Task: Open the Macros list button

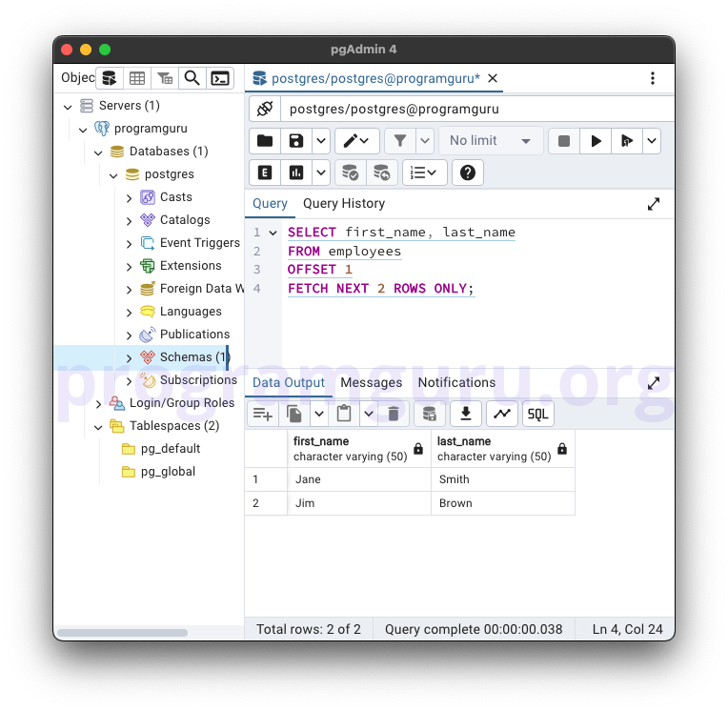Action: pyautogui.click(x=424, y=173)
